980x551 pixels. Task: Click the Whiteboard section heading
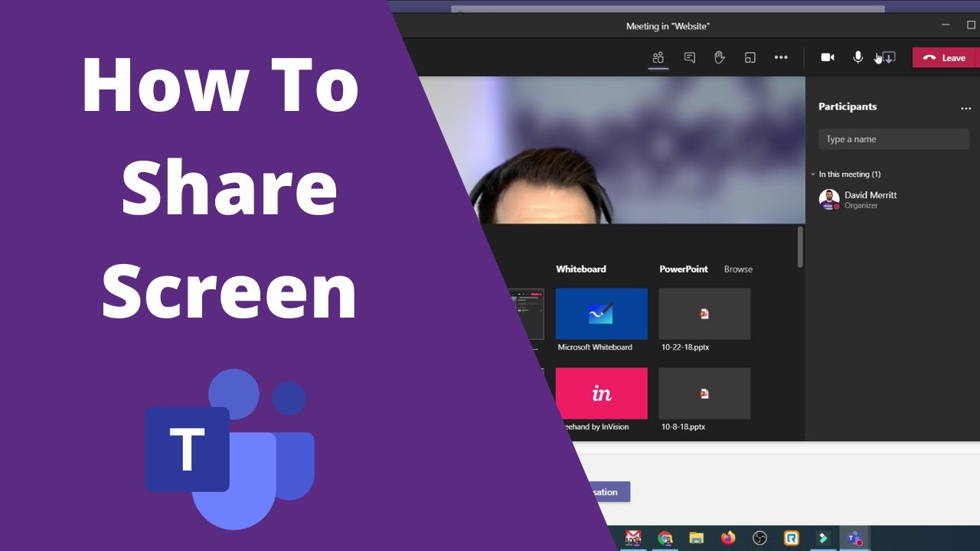point(580,269)
